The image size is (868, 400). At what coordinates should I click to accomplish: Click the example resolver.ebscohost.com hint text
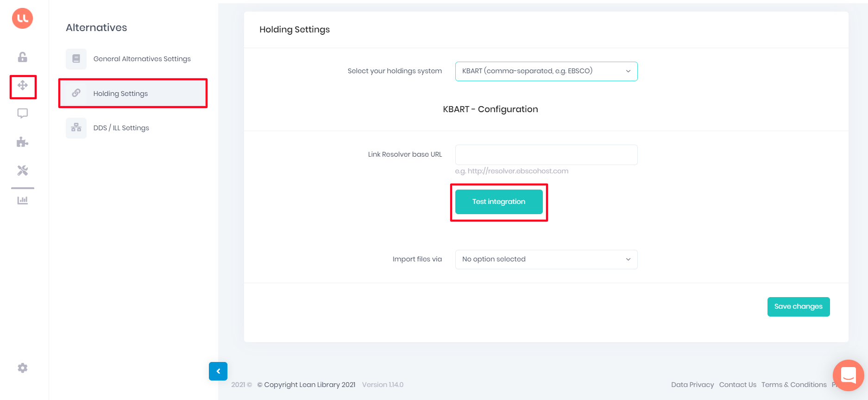pos(511,171)
